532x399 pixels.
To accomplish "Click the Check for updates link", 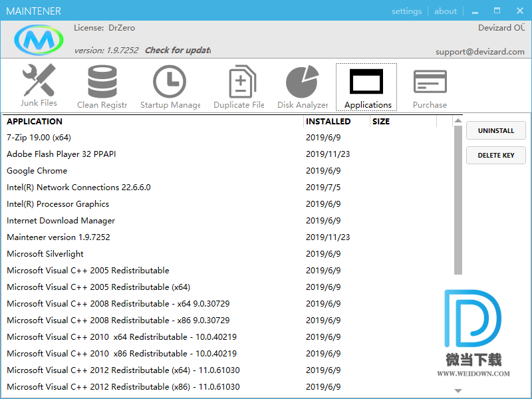I will tap(178, 51).
